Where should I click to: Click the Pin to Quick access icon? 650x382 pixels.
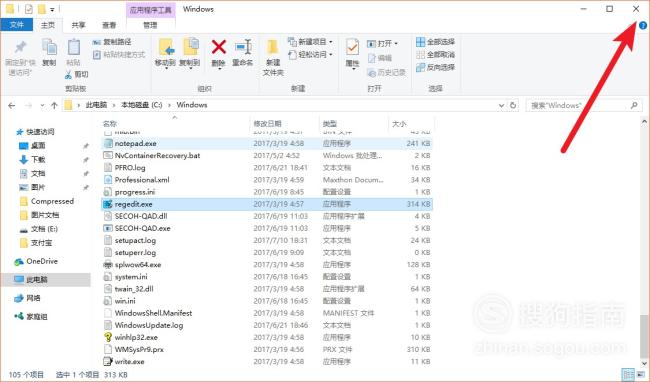(x=20, y=47)
